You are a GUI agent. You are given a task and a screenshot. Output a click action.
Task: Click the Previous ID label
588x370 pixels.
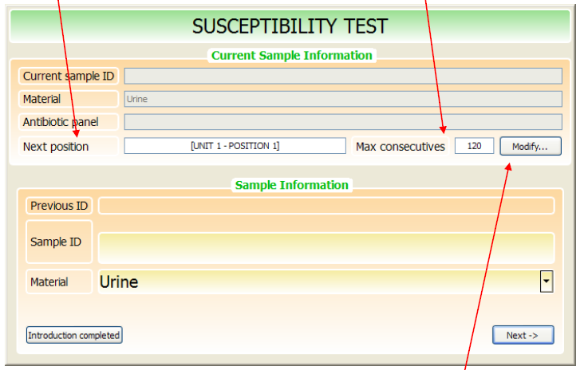pyautogui.click(x=59, y=206)
